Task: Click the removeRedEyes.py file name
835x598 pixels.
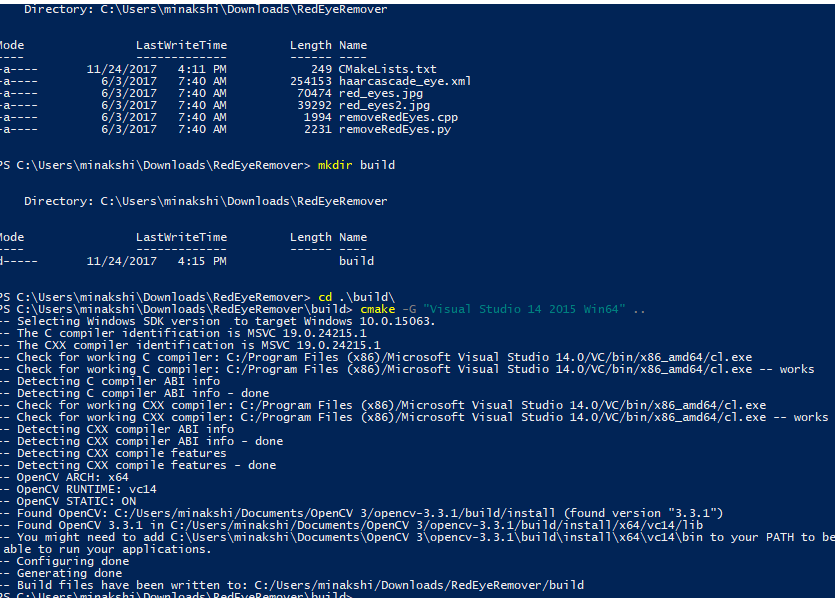Action: pyautogui.click(x=395, y=129)
